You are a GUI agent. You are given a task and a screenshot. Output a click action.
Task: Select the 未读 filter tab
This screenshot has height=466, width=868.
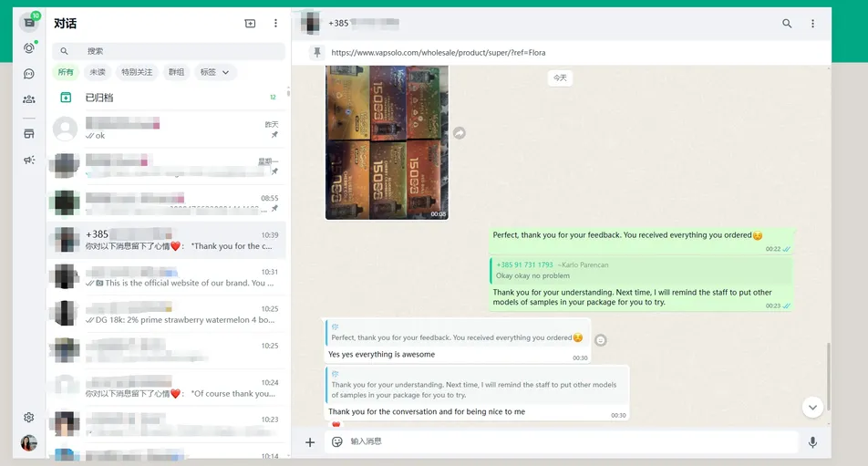(x=98, y=72)
